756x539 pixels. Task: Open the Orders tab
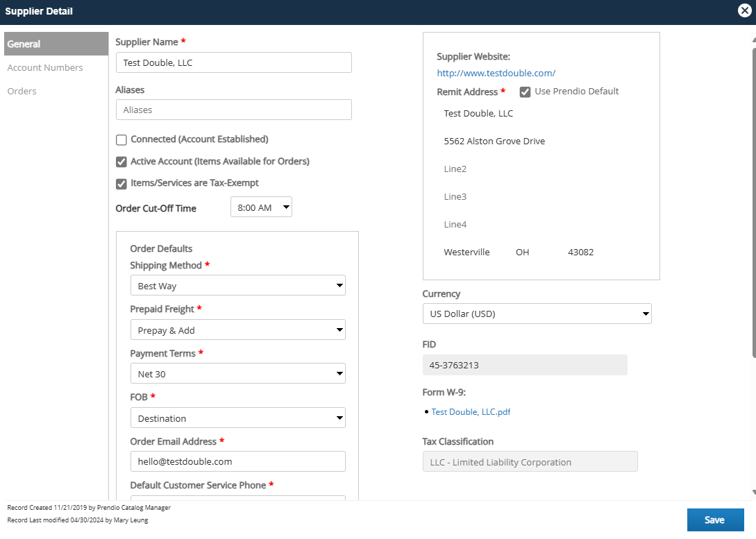click(22, 91)
